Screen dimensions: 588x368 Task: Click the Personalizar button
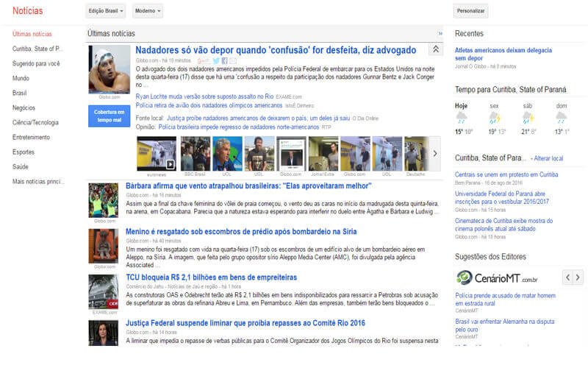pos(470,11)
